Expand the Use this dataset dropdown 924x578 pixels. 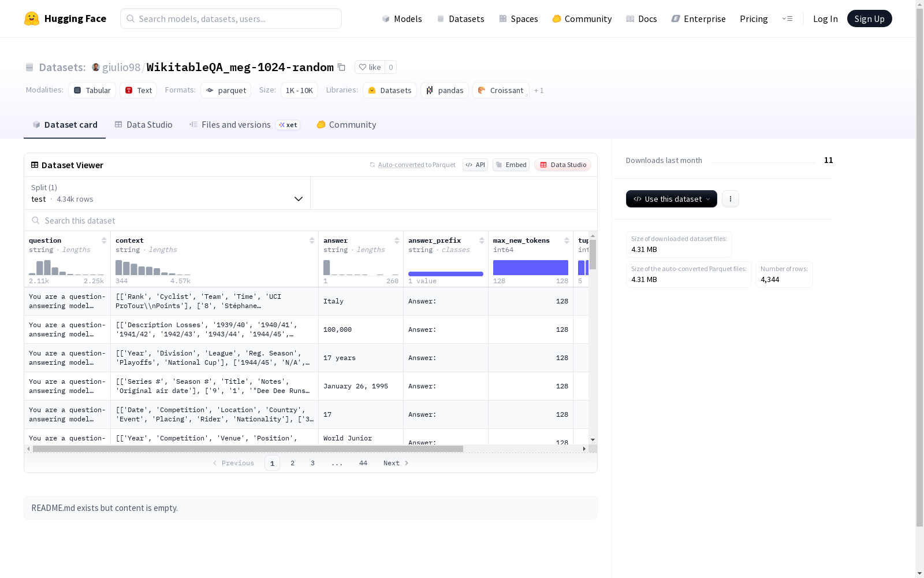pos(672,199)
